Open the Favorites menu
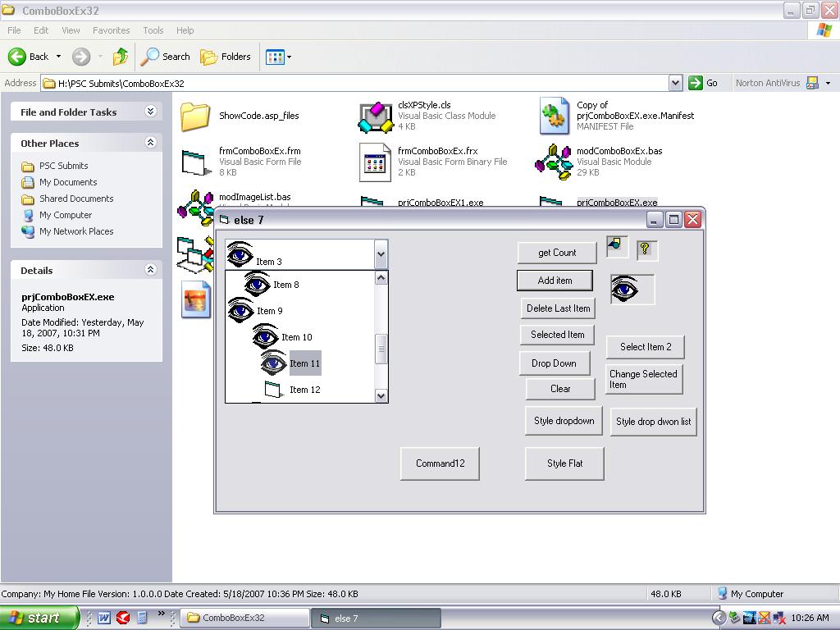This screenshot has height=630, width=840. tap(111, 30)
